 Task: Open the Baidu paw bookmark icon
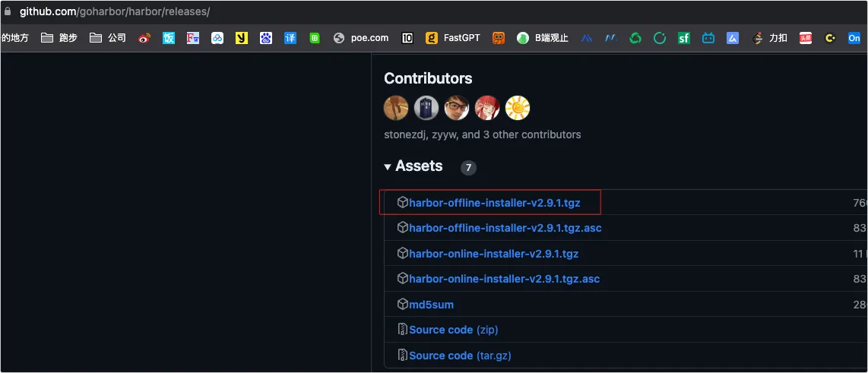pos(266,38)
